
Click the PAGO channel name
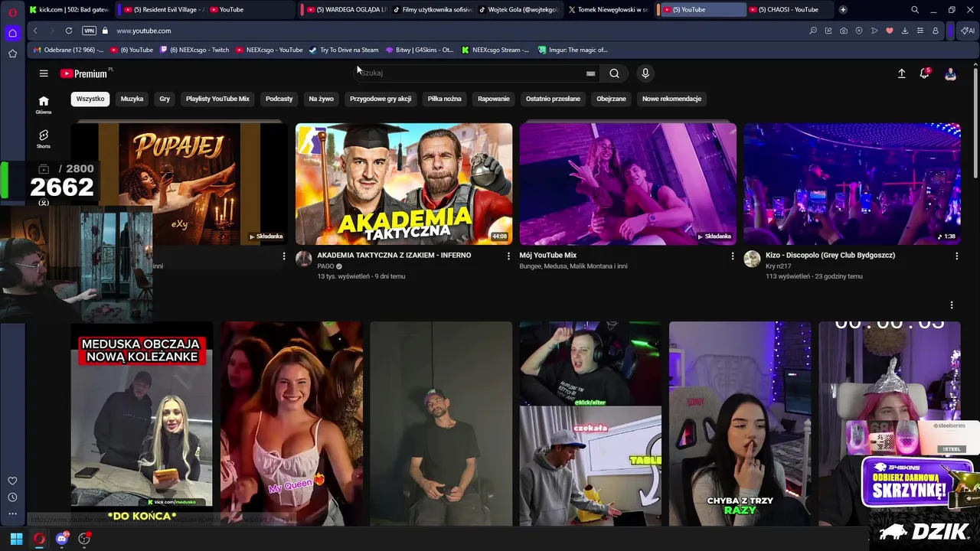tap(325, 266)
